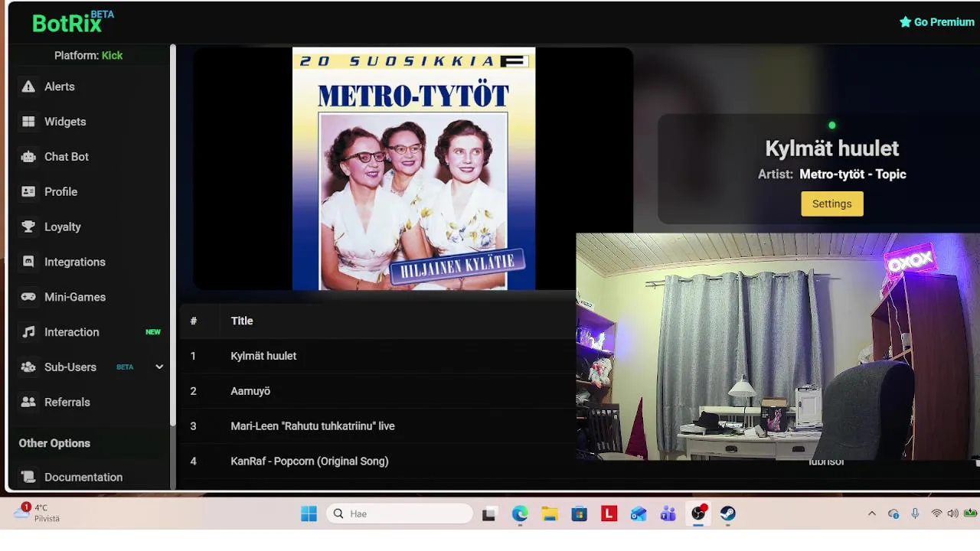Open Microsoft Teams taskbar icon

[668, 514]
